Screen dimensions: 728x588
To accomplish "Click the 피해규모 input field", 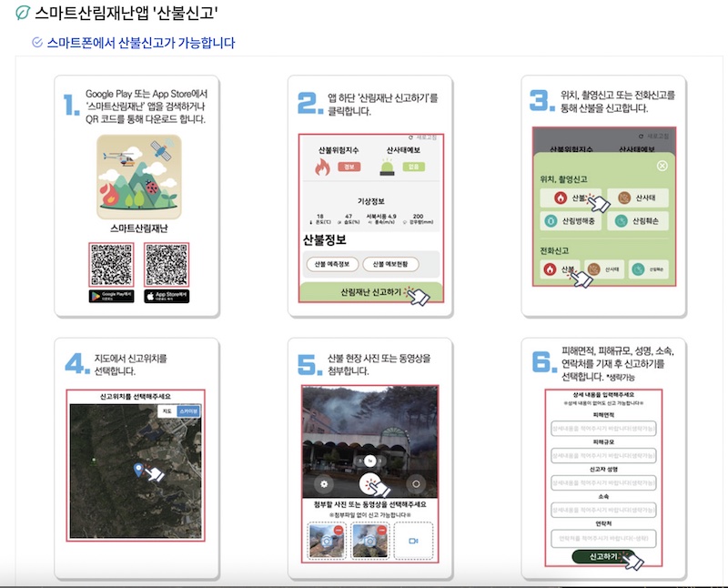I will [x=603, y=456].
